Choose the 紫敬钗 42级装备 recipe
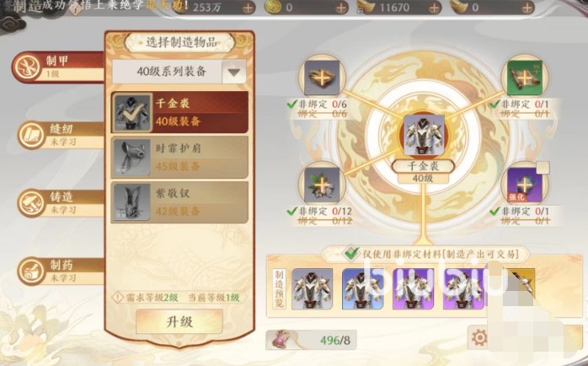 tap(179, 202)
